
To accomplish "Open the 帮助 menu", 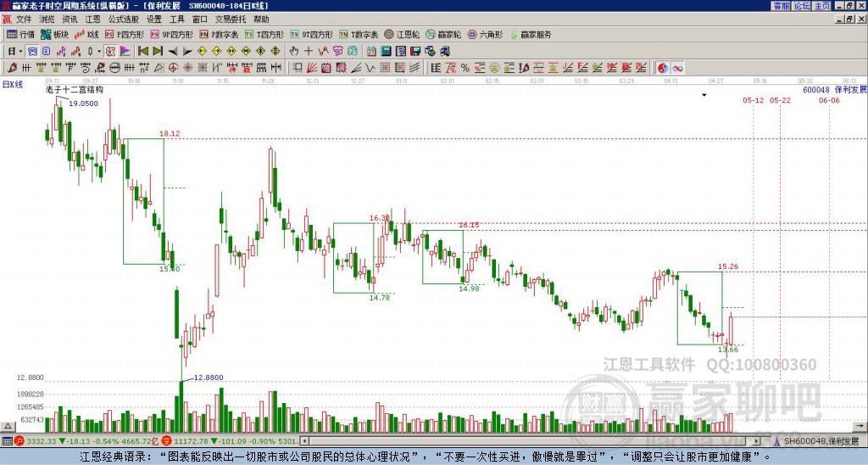I will pyautogui.click(x=261, y=20).
